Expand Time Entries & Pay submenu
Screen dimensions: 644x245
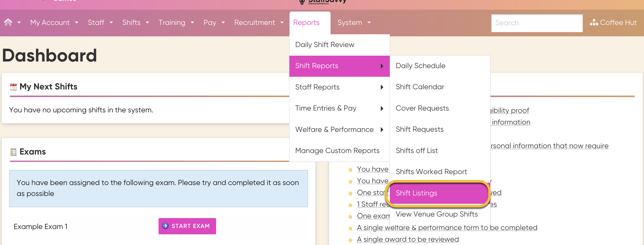coord(340,108)
